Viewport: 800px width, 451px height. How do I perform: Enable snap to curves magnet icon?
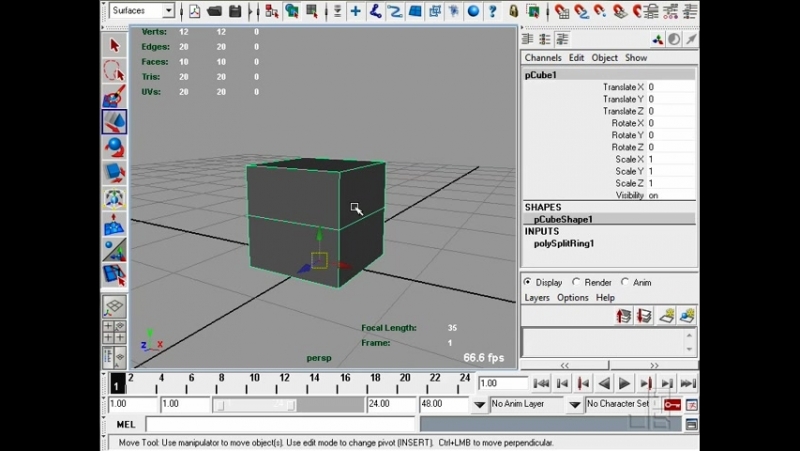581,11
